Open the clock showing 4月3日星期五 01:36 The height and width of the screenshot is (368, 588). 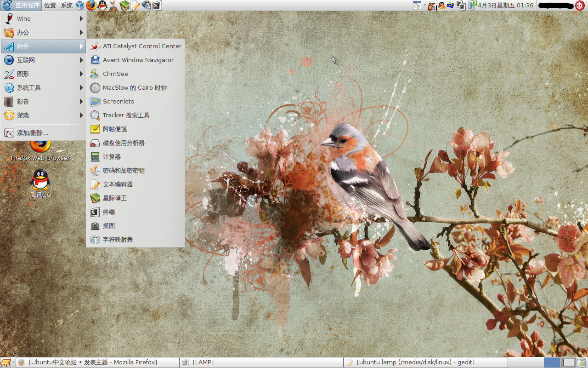505,6
